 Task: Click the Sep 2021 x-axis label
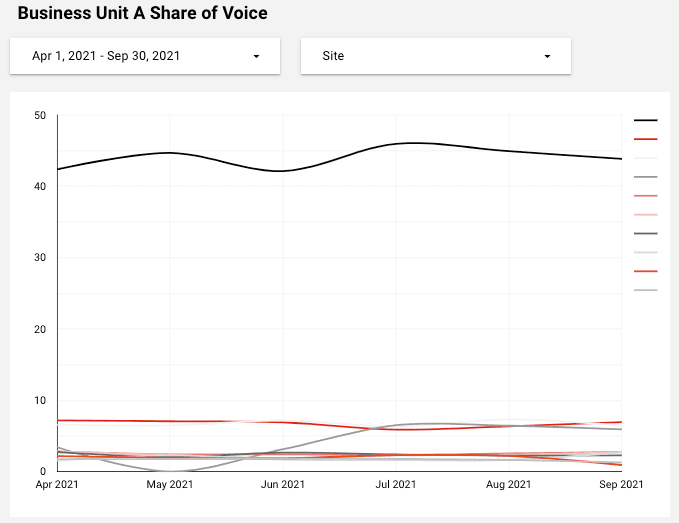(x=621, y=485)
